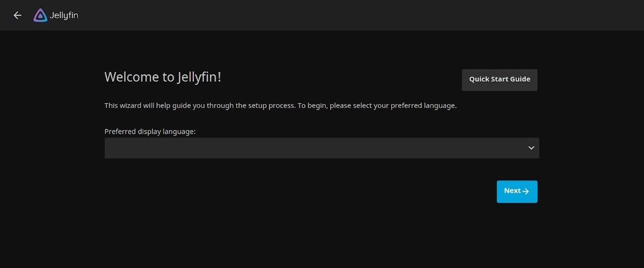
Task: Click the Jellyfin triangle logo
Action: (x=40, y=16)
